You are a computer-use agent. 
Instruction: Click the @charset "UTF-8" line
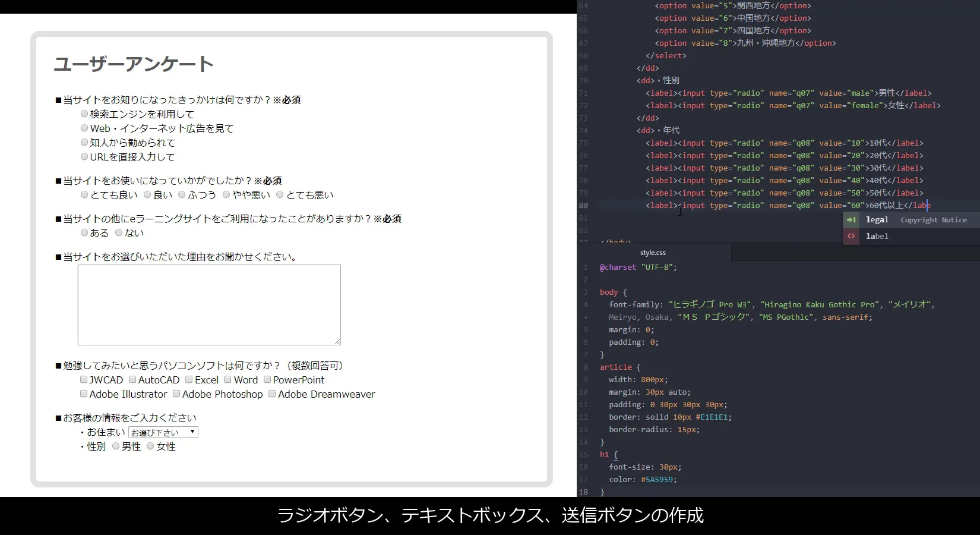[x=638, y=267]
